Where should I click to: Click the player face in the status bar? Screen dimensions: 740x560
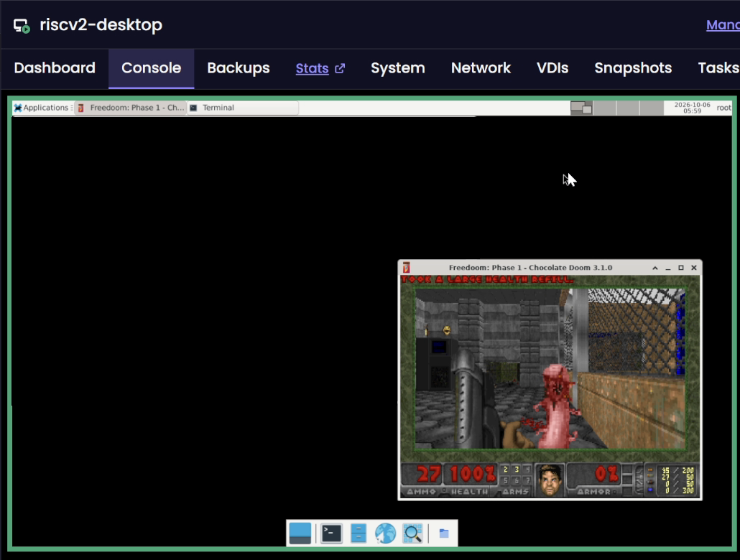tap(550, 481)
